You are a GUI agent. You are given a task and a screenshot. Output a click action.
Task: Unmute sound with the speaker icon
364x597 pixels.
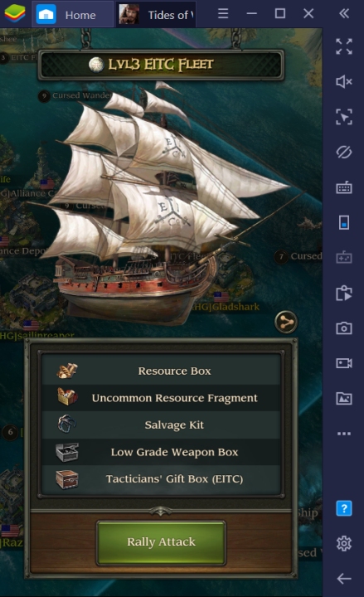[x=344, y=81]
